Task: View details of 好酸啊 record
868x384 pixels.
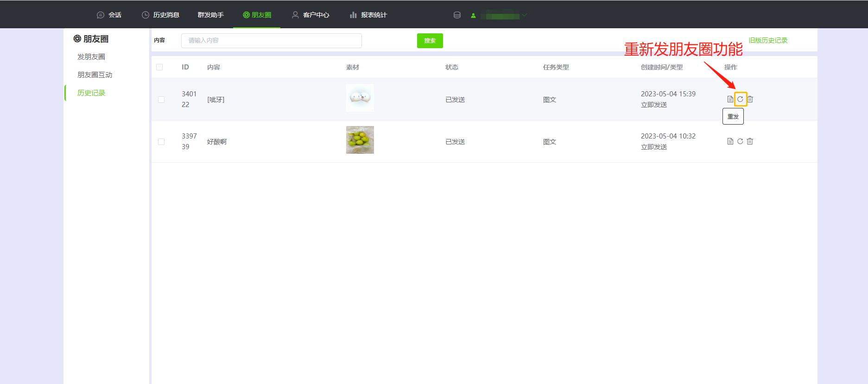Action: [730, 141]
